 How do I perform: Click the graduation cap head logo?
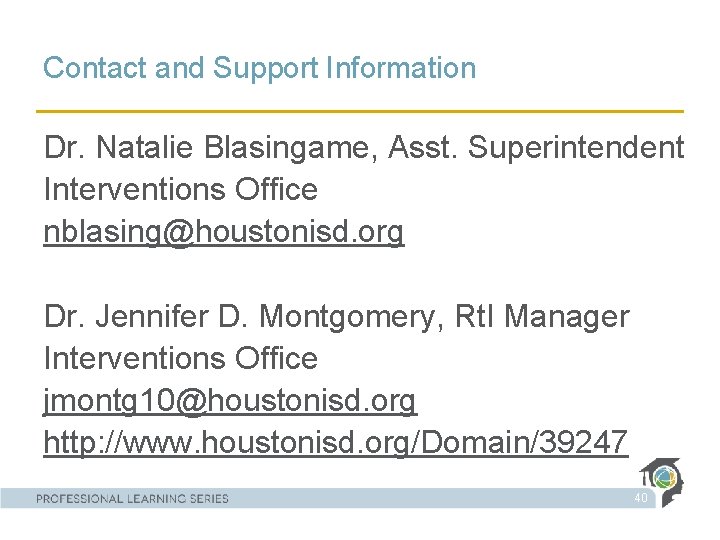tap(661, 482)
